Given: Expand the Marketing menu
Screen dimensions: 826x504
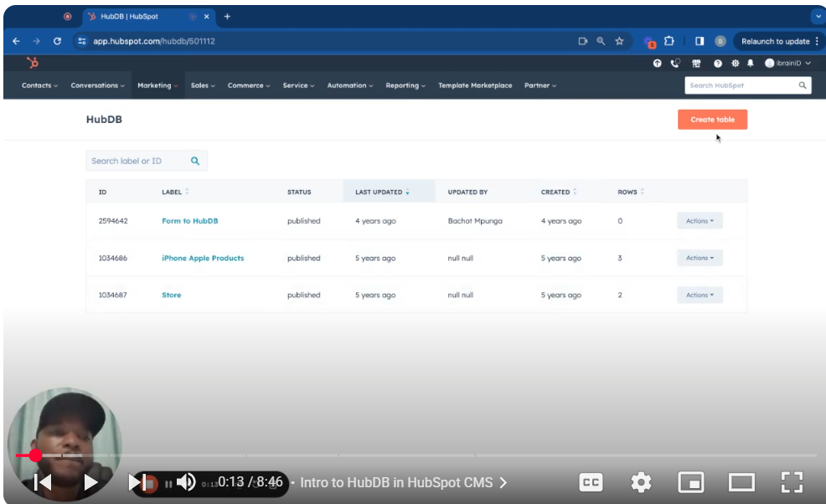Looking at the screenshot, I should 157,85.
